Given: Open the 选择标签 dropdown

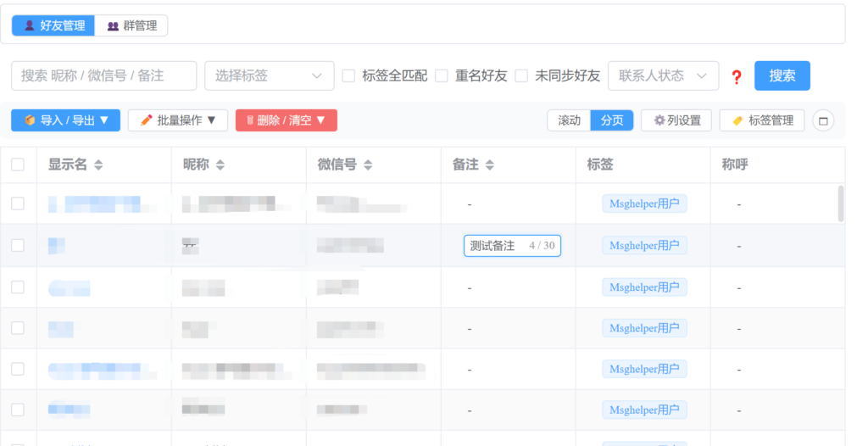Looking at the screenshot, I should pos(269,75).
